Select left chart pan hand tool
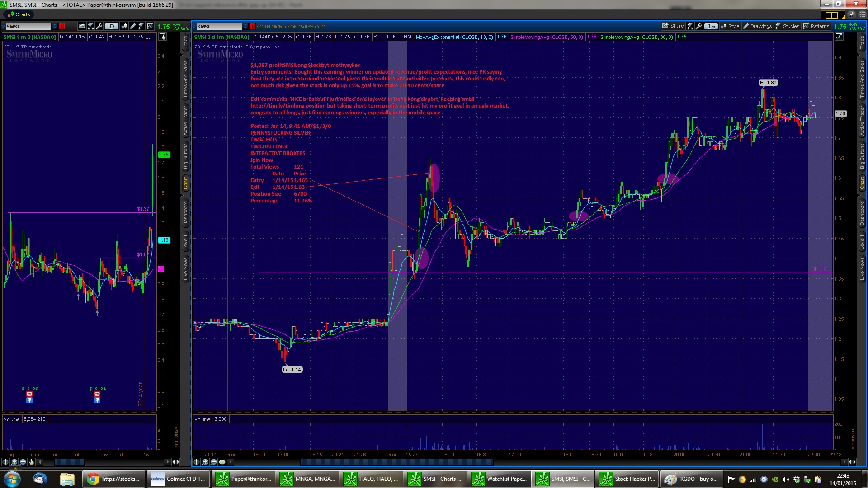This screenshot has width=868, height=488. (31, 462)
